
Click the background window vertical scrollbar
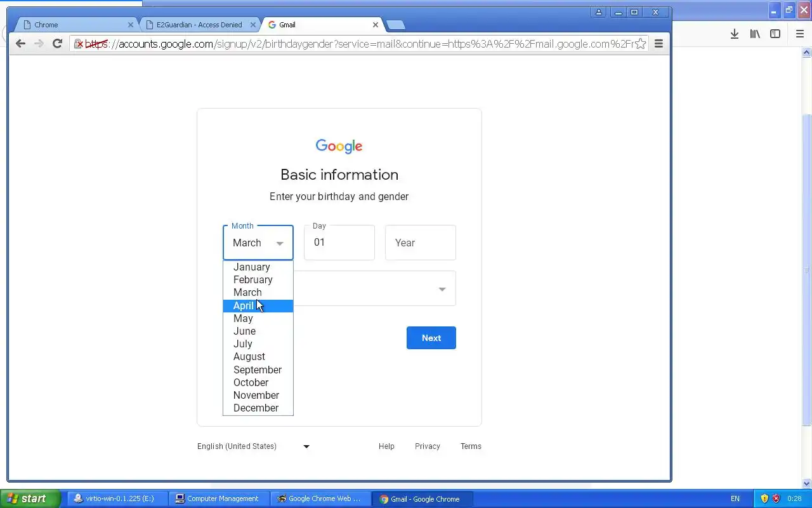click(x=807, y=269)
